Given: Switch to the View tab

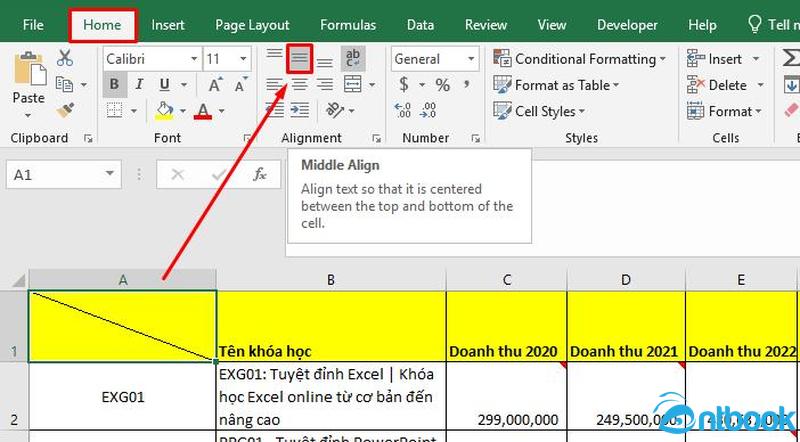Looking at the screenshot, I should [552, 25].
